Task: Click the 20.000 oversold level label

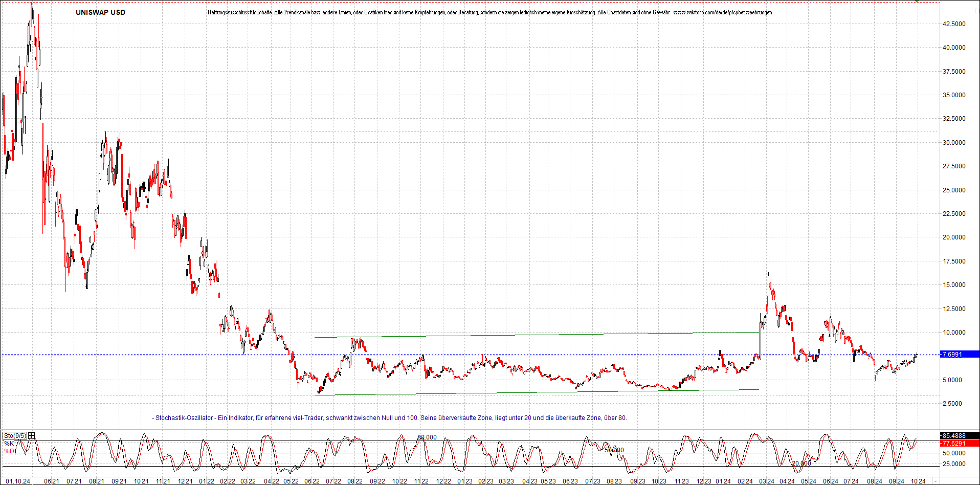Action: [x=801, y=464]
